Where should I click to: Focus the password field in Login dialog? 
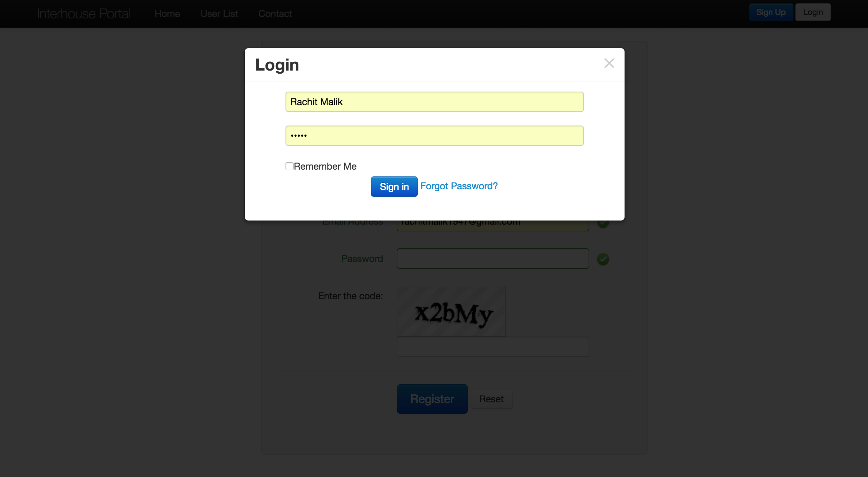(434, 136)
